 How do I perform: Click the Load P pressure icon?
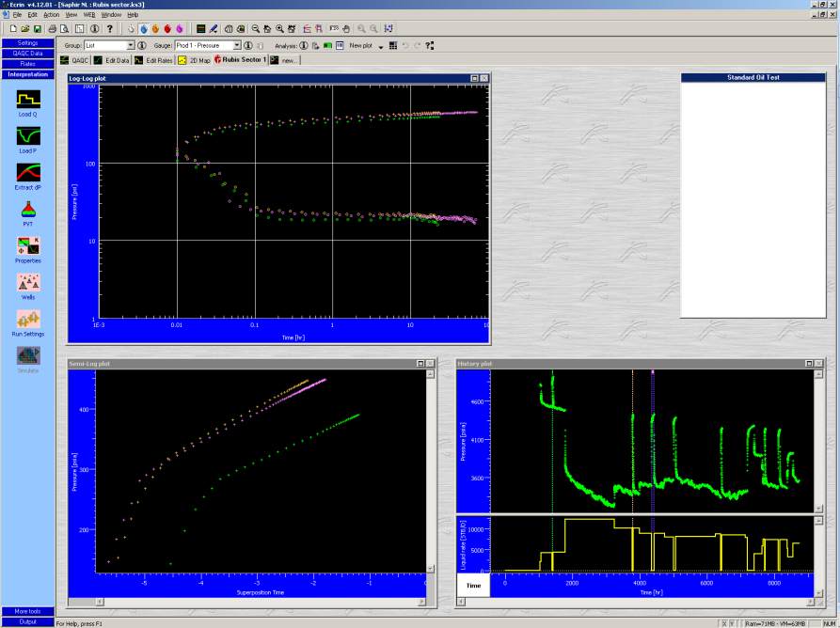tap(28, 134)
